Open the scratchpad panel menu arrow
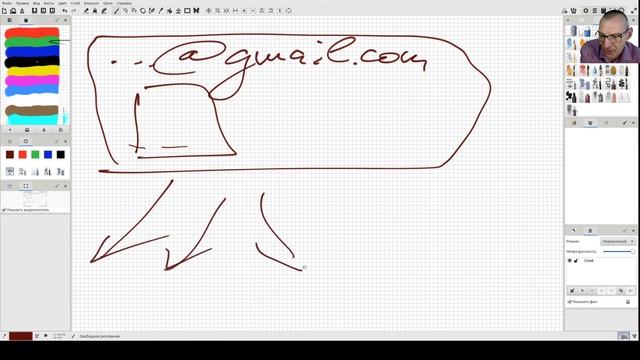Screen dimensions: 640x360 pos(66,20)
